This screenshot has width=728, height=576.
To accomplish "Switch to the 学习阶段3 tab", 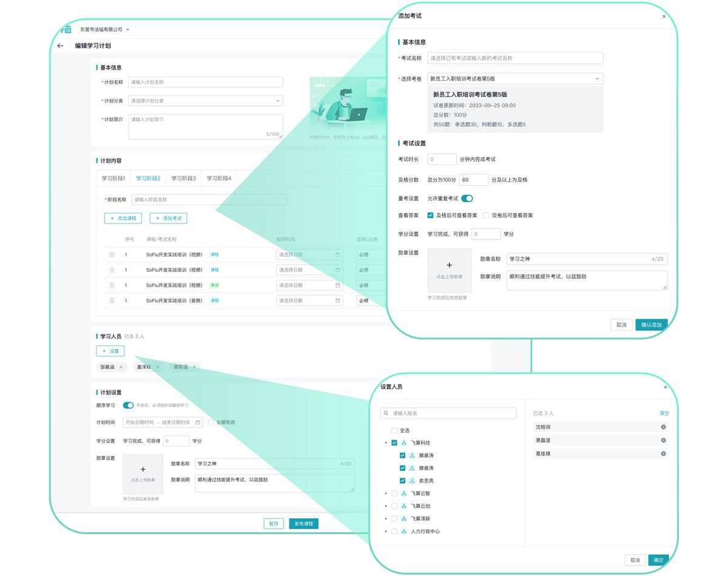I will [x=183, y=178].
